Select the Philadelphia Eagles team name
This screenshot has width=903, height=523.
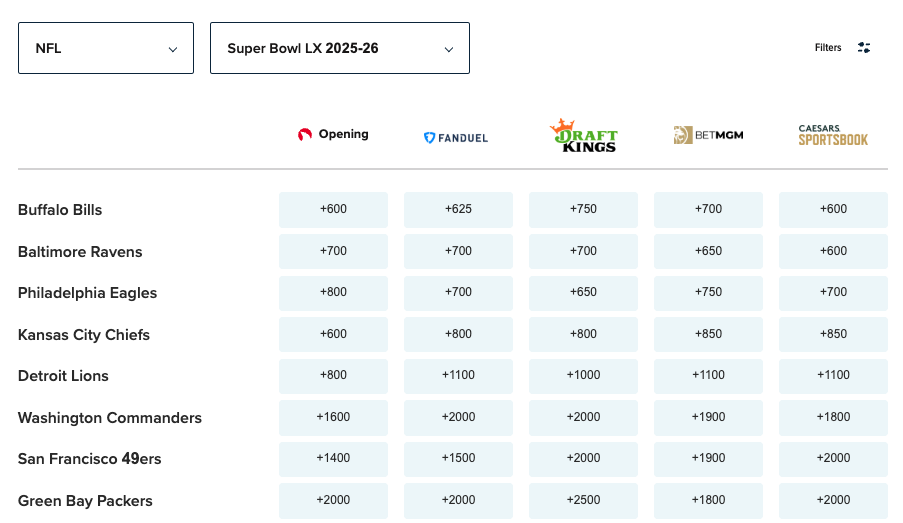point(88,293)
